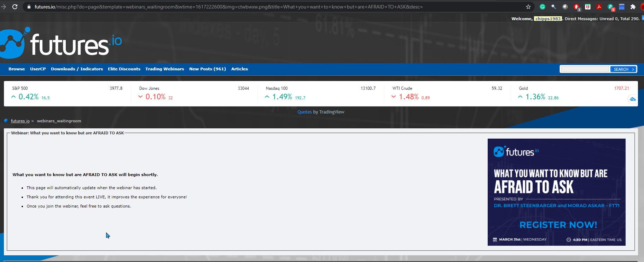Image resolution: width=644 pixels, height=262 pixels.
Task: Bookmark this page with the star icon
Action: tap(528, 7)
